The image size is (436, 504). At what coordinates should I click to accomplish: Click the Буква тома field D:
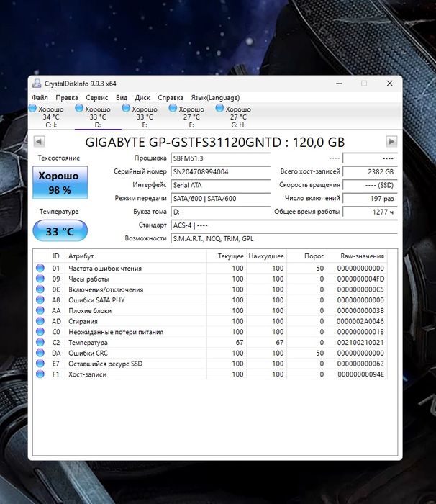coord(220,212)
